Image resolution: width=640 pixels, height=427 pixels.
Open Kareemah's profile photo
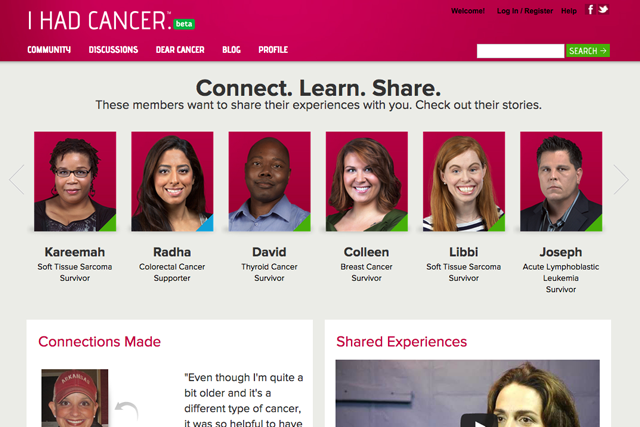point(75,181)
